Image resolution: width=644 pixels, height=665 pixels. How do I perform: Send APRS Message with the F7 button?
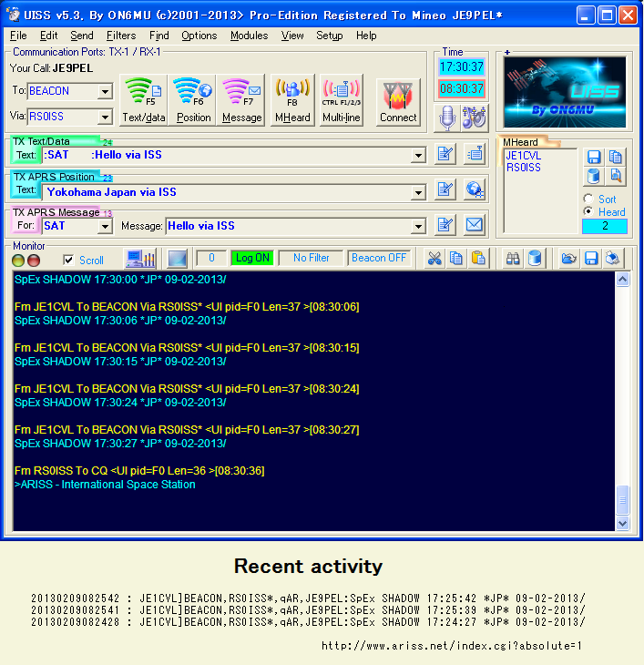click(241, 100)
